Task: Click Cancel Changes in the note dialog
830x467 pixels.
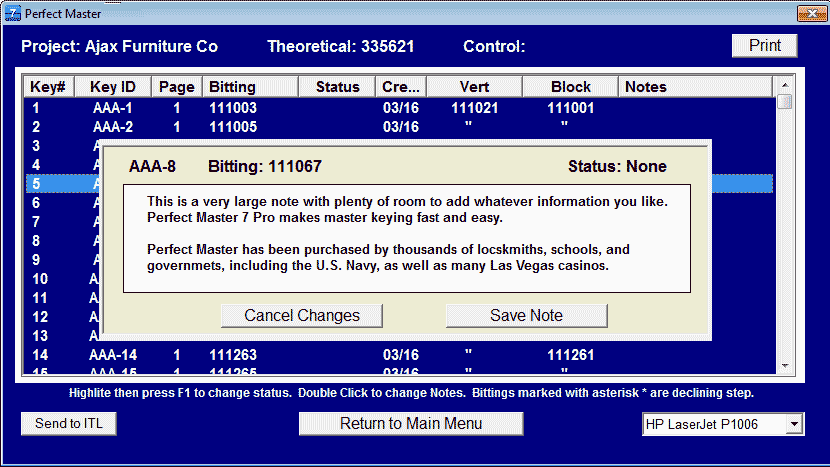Action: 302,316
